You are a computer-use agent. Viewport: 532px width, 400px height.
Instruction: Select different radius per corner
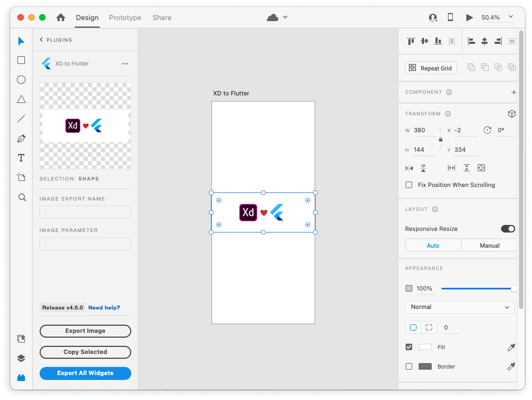[429, 327]
